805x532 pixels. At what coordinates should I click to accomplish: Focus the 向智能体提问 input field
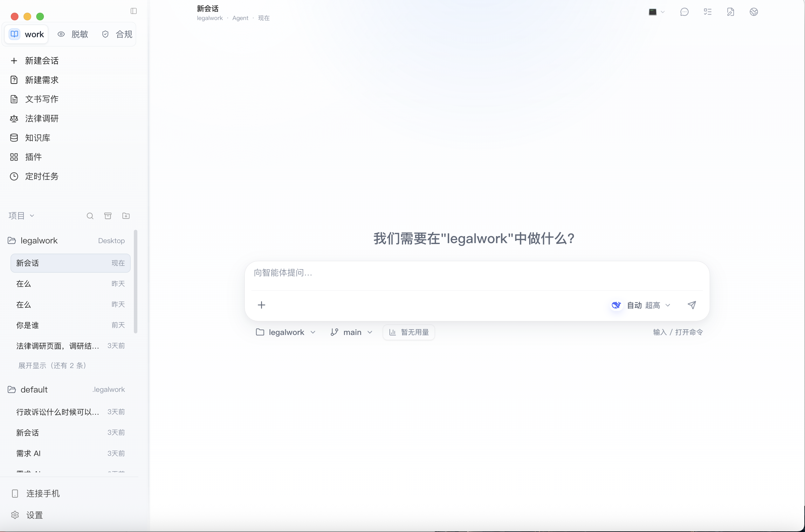pos(477,273)
